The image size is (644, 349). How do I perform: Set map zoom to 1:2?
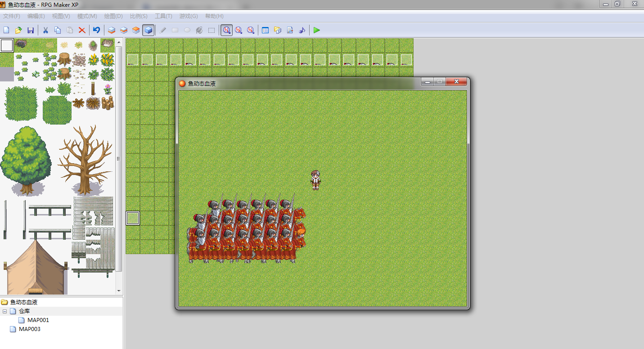click(x=239, y=30)
